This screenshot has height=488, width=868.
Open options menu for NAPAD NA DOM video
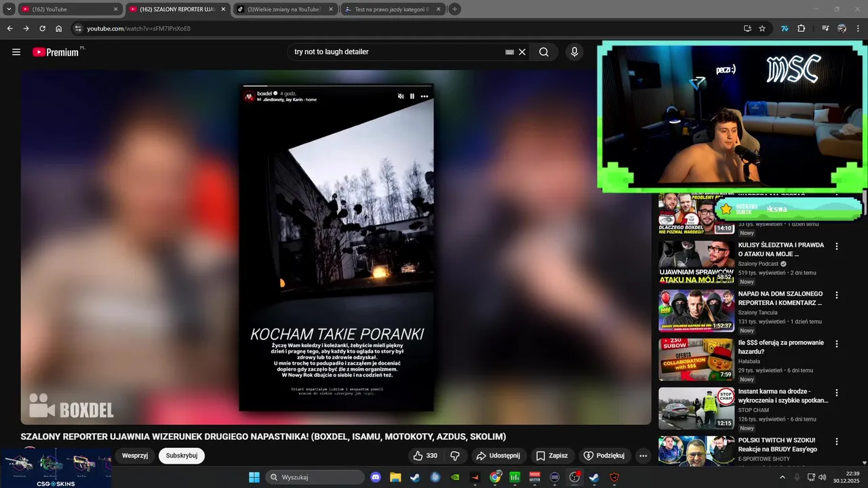pos(836,296)
